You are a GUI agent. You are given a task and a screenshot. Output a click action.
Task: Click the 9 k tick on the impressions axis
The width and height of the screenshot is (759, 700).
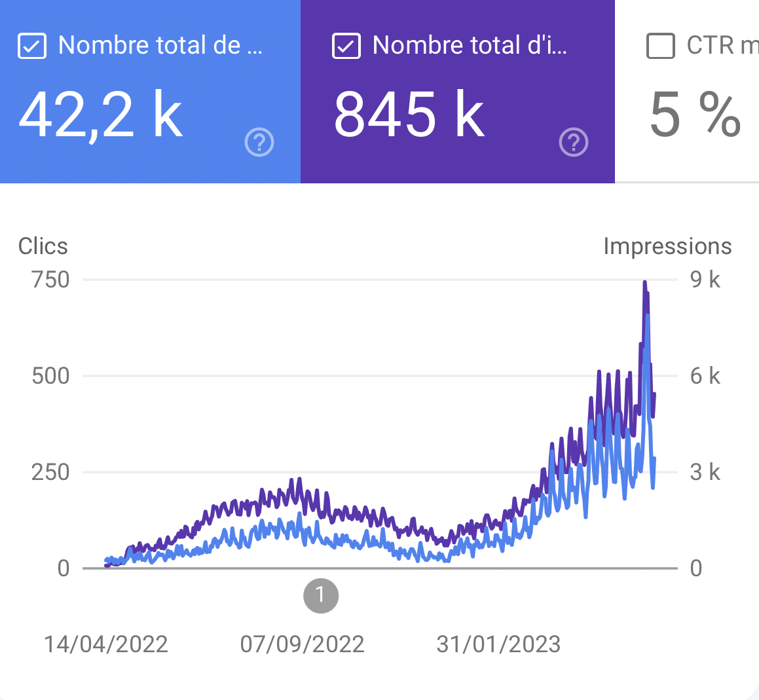coord(705,280)
